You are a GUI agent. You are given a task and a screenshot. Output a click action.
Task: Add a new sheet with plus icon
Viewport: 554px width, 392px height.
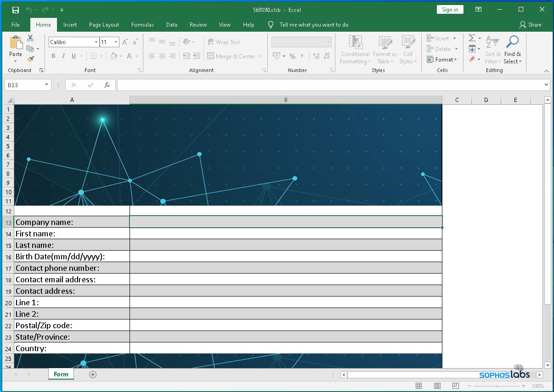coord(93,375)
